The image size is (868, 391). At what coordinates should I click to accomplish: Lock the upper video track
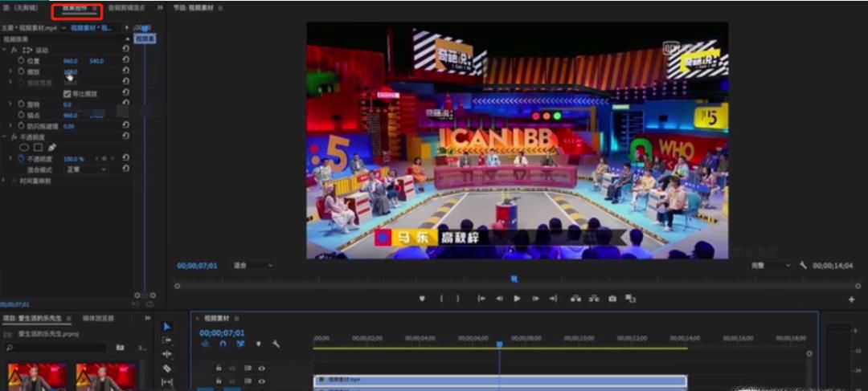pyautogui.click(x=219, y=369)
